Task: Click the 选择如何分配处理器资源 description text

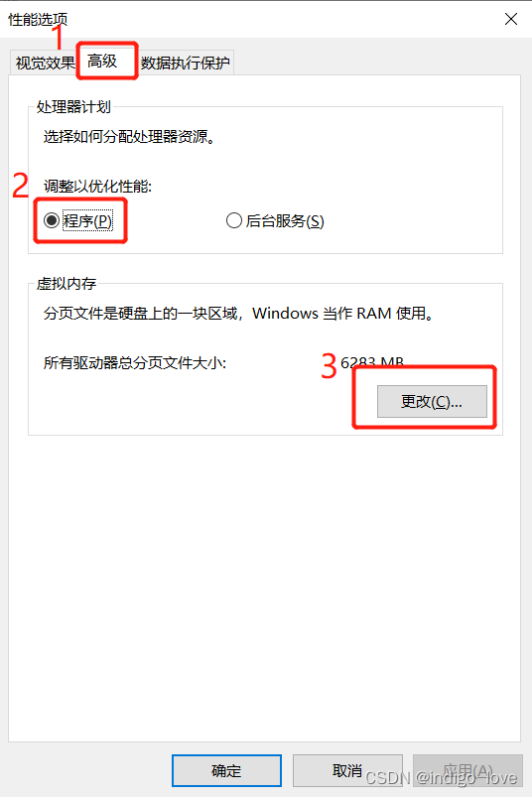Action: [130, 137]
